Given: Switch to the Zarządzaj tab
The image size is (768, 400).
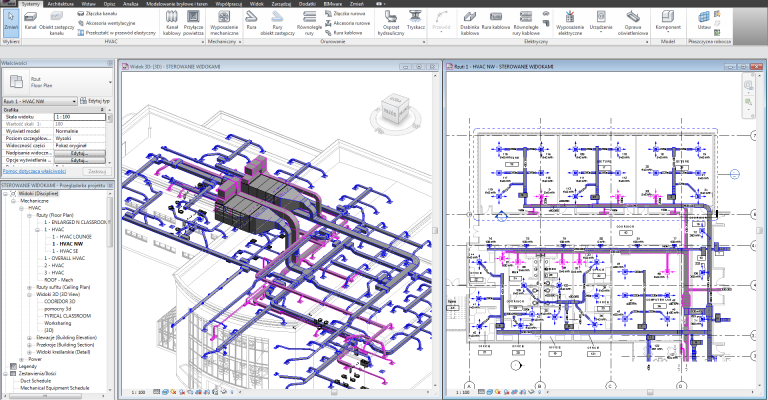Looking at the screenshot, I should 281,4.
